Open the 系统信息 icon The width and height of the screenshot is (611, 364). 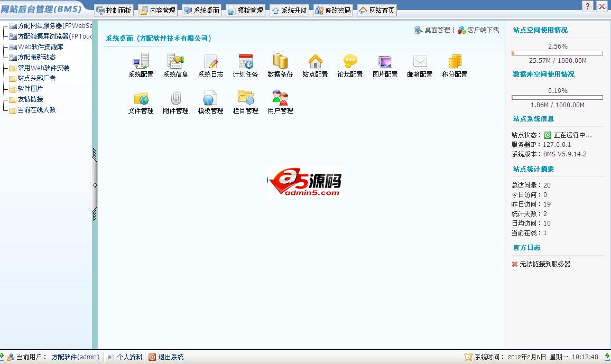coord(175,65)
